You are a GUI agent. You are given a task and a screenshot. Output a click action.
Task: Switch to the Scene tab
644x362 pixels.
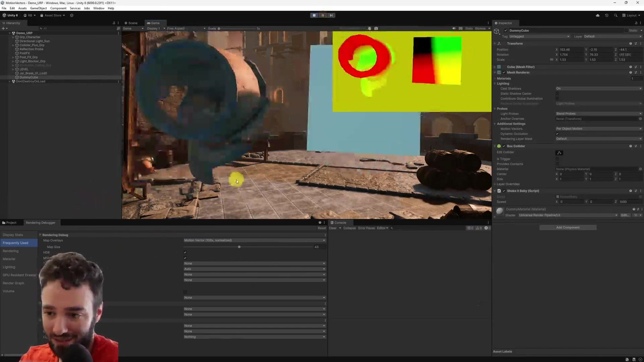(x=131, y=23)
